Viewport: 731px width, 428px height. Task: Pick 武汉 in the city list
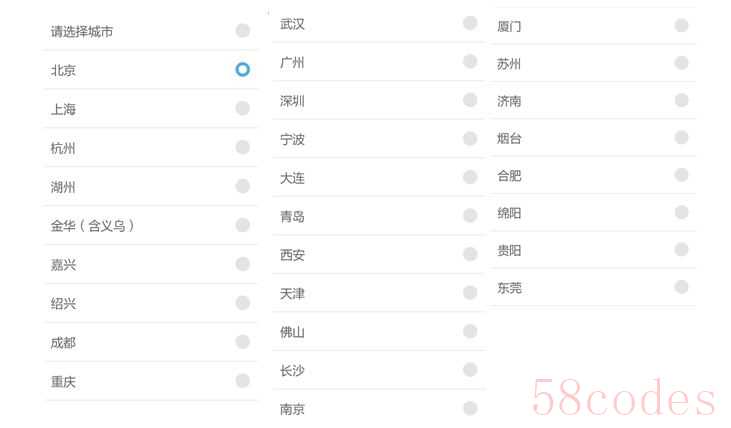470,23
